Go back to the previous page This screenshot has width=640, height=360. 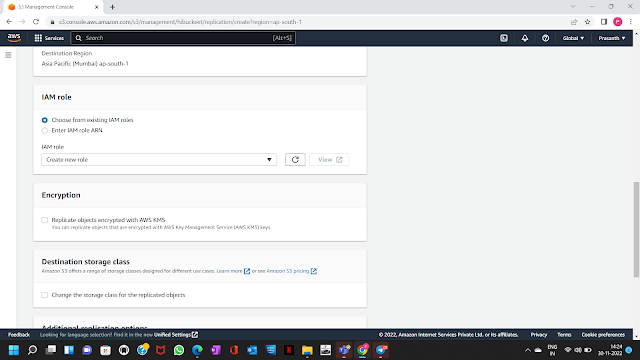pos(9,22)
